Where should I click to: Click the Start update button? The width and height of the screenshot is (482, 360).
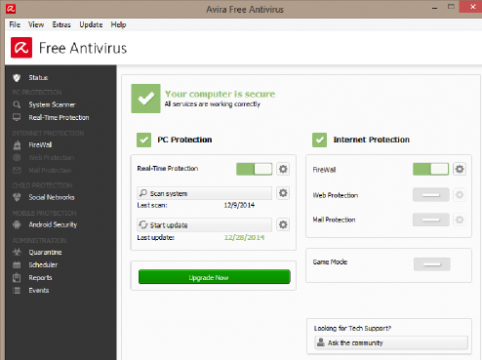204,225
